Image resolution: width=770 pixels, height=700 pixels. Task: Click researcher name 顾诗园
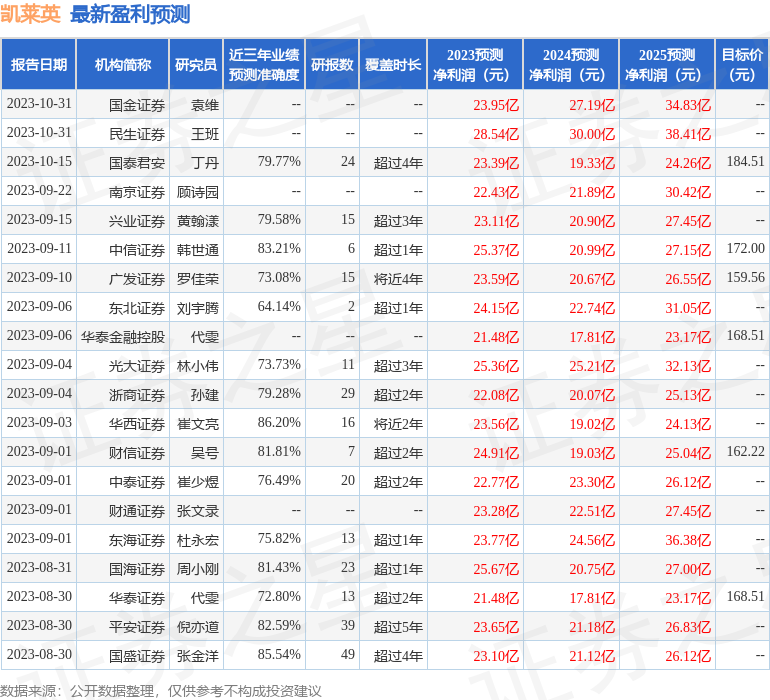pyautogui.click(x=198, y=192)
